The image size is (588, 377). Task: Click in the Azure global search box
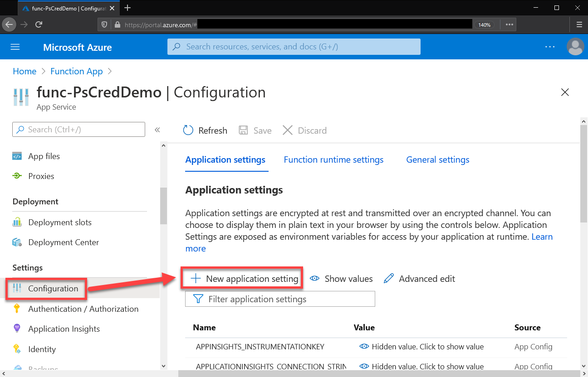click(294, 47)
